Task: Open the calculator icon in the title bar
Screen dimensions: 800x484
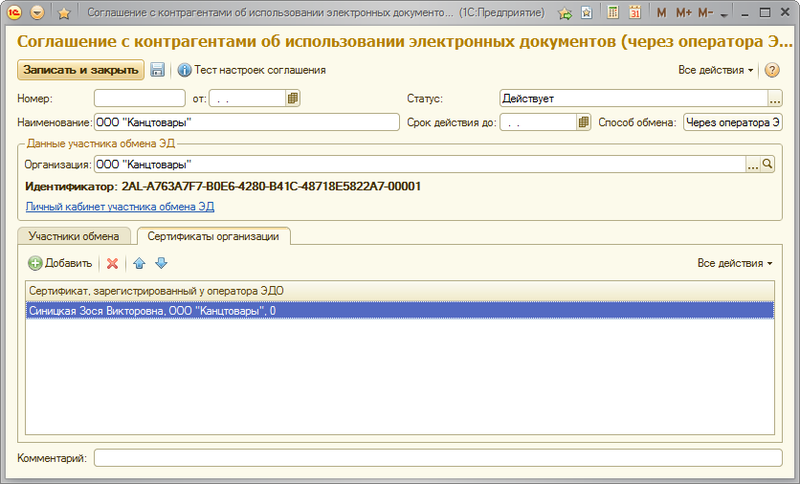Action: pyautogui.click(x=613, y=12)
